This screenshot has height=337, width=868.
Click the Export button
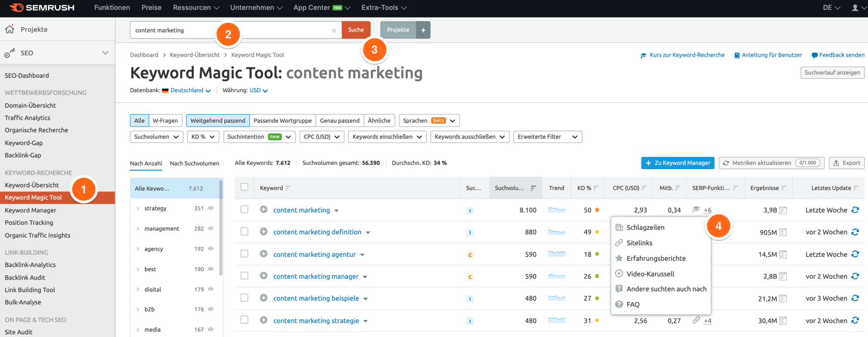pos(847,163)
